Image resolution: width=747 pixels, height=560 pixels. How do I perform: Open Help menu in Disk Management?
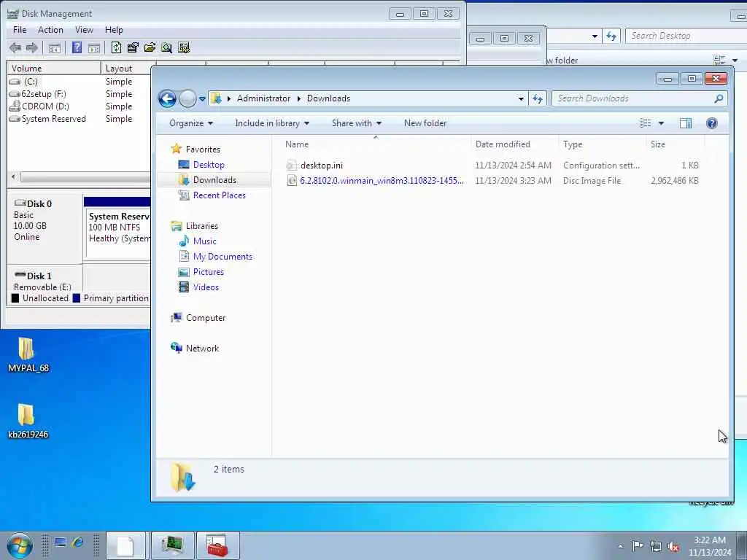point(114,29)
